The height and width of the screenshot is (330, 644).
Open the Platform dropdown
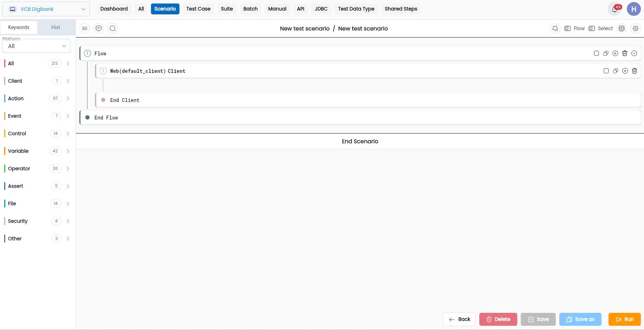[x=36, y=46]
